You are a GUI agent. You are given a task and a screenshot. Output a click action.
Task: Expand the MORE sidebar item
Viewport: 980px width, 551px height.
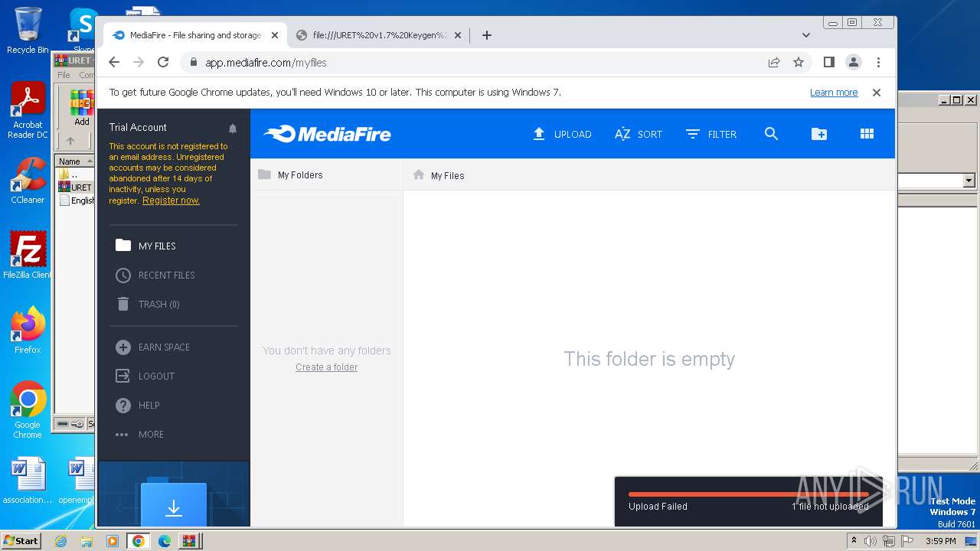(139, 434)
